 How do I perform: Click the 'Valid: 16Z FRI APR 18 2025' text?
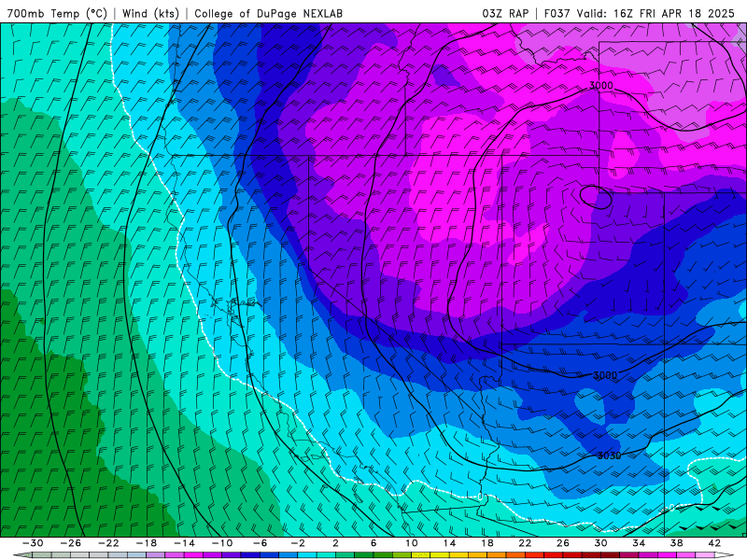(x=655, y=13)
